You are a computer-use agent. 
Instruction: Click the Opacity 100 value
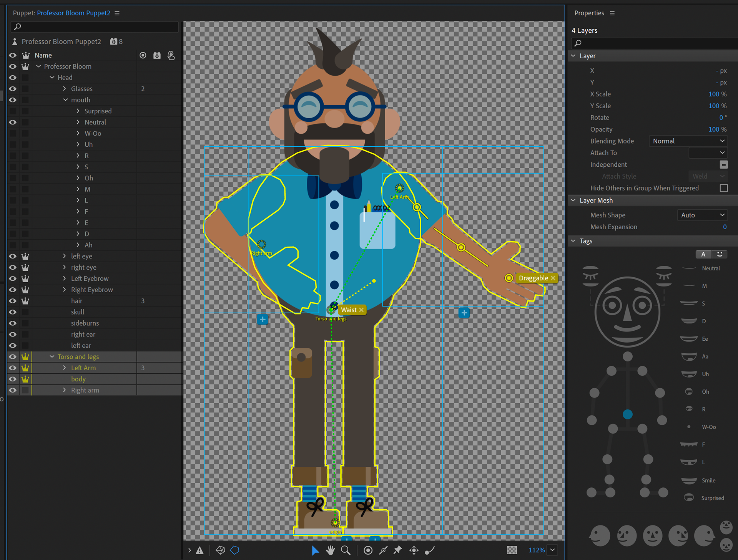pyautogui.click(x=713, y=129)
